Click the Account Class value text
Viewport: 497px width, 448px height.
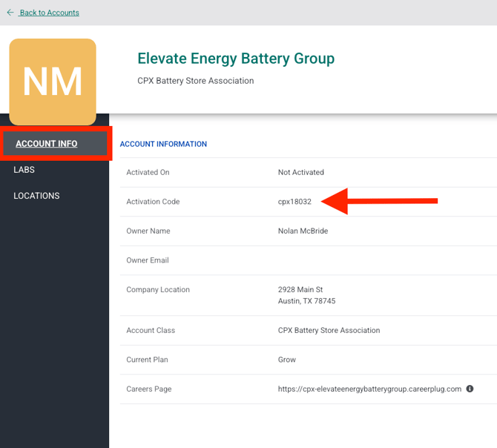click(x=329, y=330)
